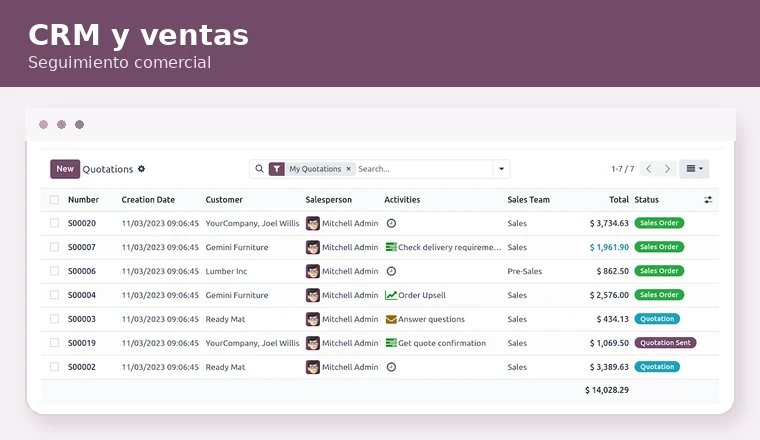This screenshot has width=760, height=440.
Task: Open the list view switcher dropdown
Action: pos(694,169)
